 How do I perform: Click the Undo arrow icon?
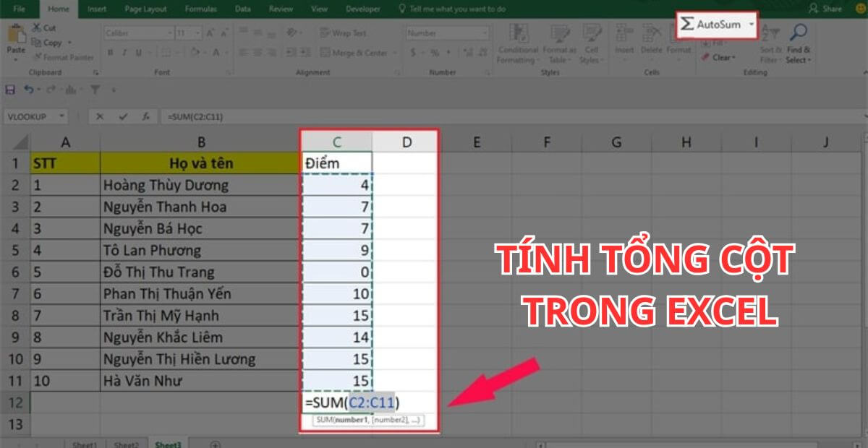pos(28,89)
